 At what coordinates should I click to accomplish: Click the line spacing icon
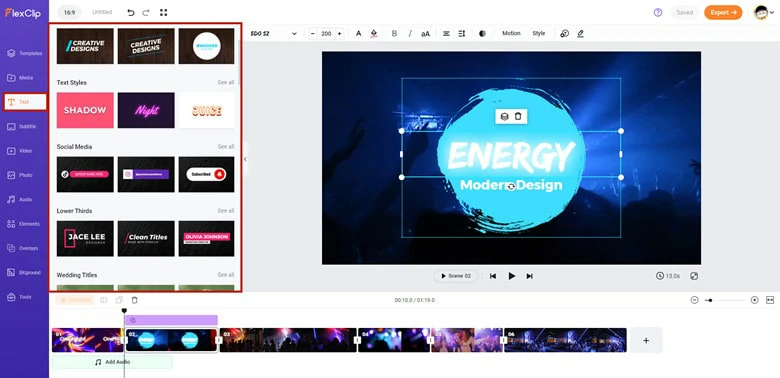click(462, 33)
